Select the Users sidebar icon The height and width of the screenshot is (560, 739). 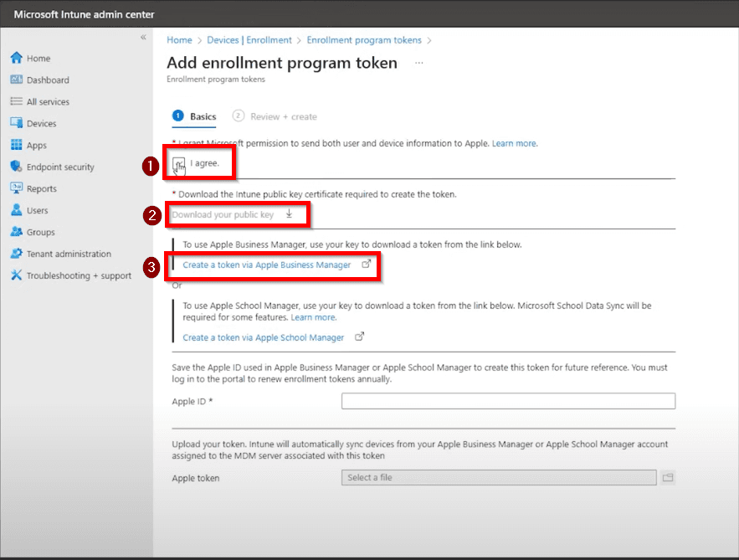[x=15, y=210]
